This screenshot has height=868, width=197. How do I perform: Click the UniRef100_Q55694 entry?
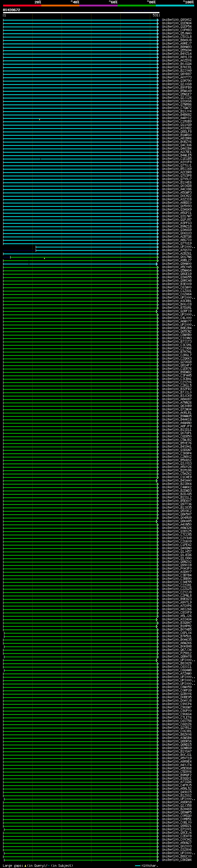[177, 50]
